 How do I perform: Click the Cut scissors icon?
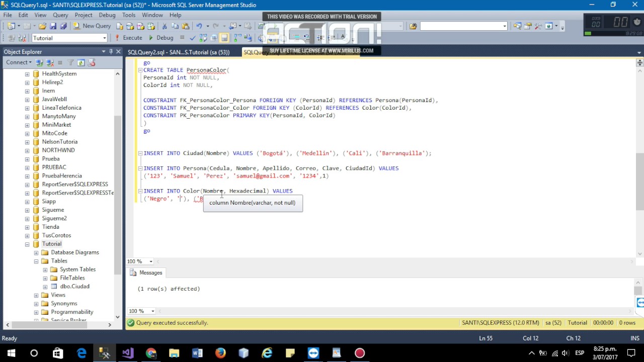[164, 26]
